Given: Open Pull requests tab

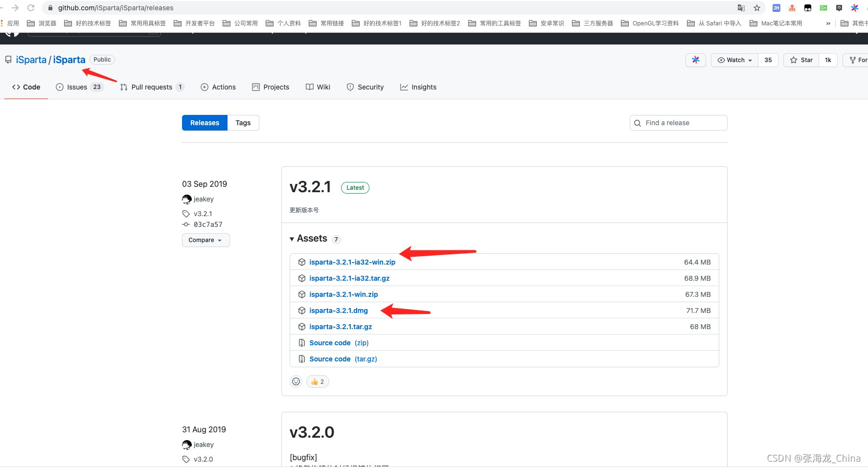Looking at the screenshot, I should click(x=152, y=87).
